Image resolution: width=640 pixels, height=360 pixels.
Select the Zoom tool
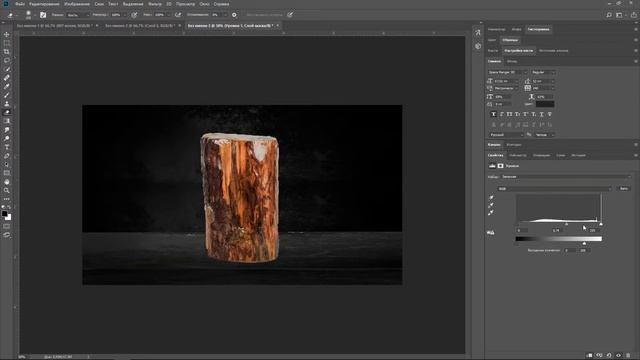[7, 191]
